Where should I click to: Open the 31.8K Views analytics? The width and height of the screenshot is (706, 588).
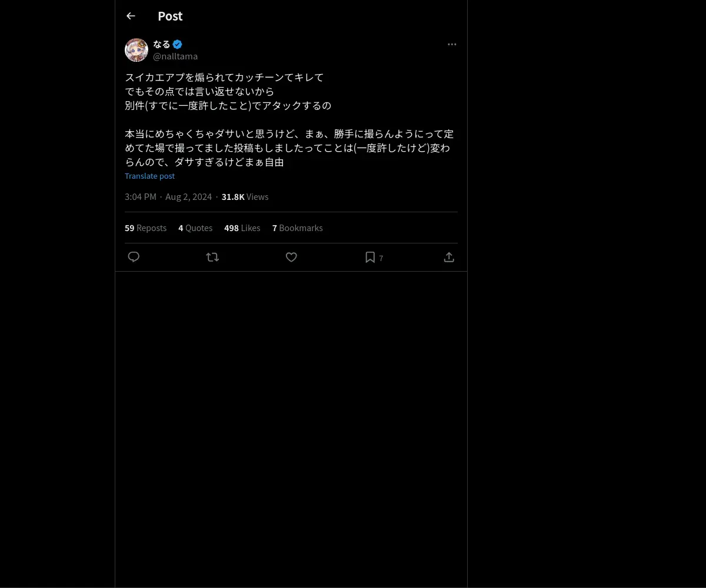pyautogui.click(x=245, y=196)
